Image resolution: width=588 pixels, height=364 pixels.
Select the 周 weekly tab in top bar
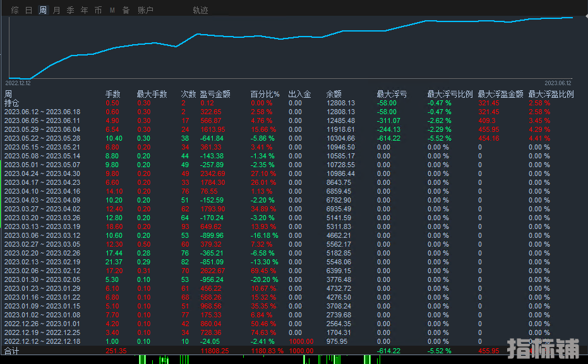(43, 10)
